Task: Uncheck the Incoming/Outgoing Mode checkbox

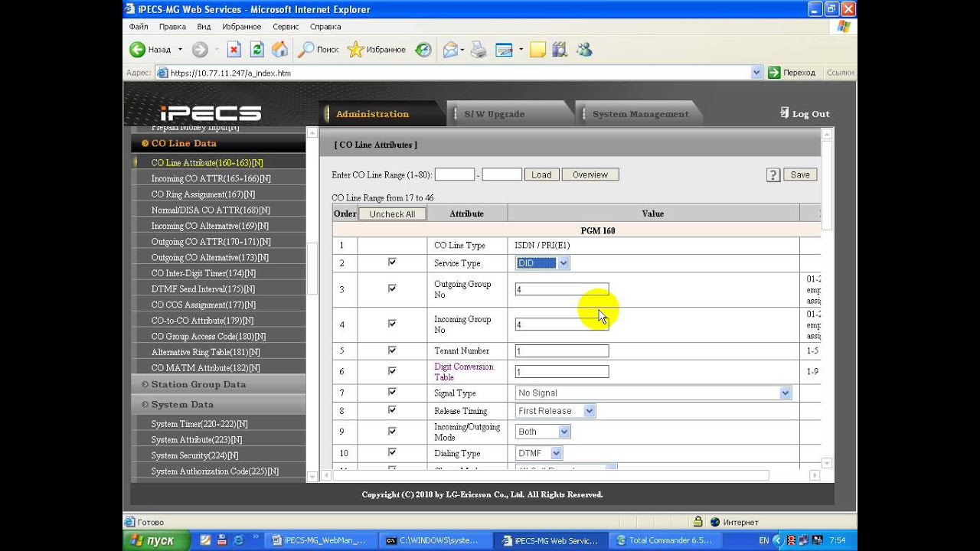Action: pos(392,430)
